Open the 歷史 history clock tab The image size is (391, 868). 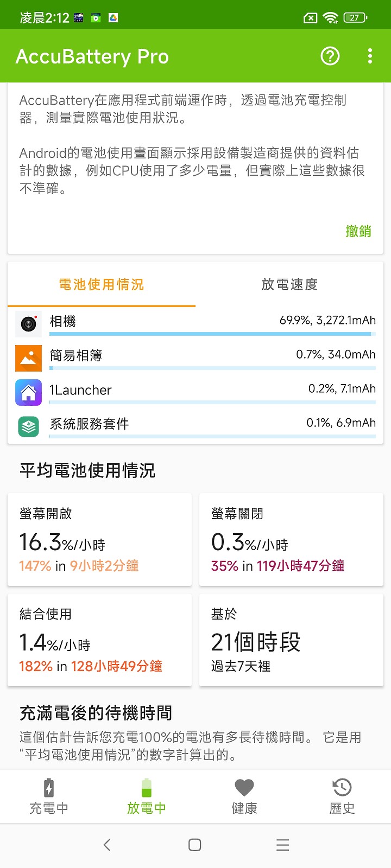tap(342, 796)
